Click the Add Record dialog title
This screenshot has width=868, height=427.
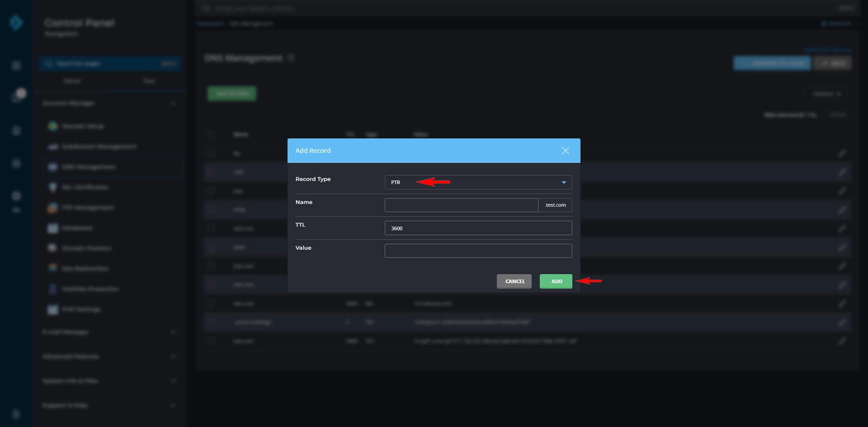[313, 151]
